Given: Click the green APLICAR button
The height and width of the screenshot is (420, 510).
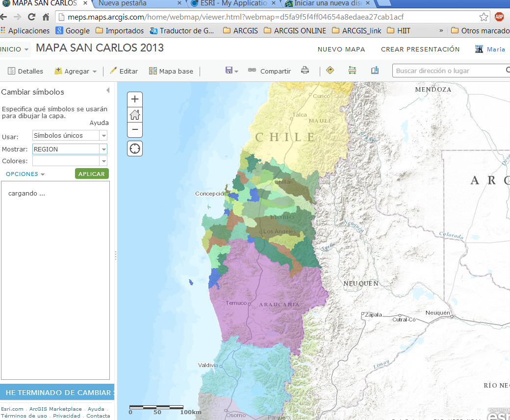Looking at the screenshot, I should click(x=92, y=174).
